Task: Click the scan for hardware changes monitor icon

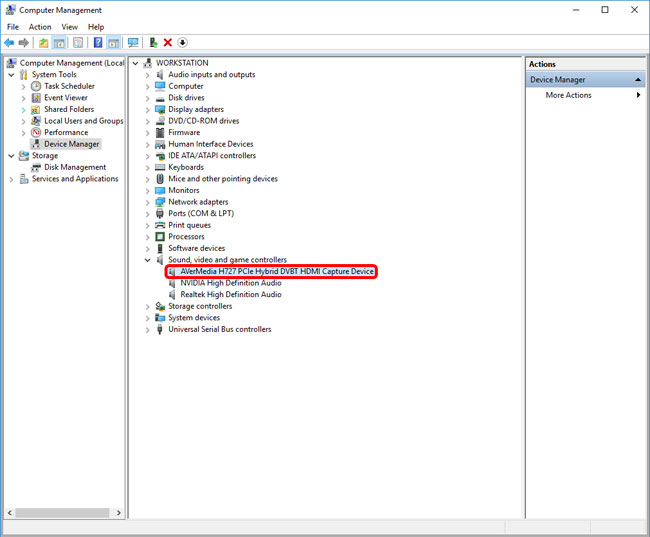Action: pyautogui.click(x=133, y=43)
